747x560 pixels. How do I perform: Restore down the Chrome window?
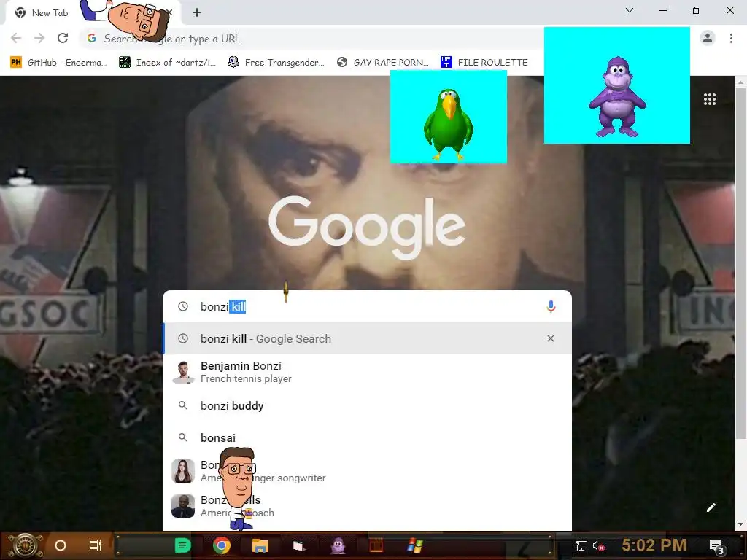click(x=697, y=10)
